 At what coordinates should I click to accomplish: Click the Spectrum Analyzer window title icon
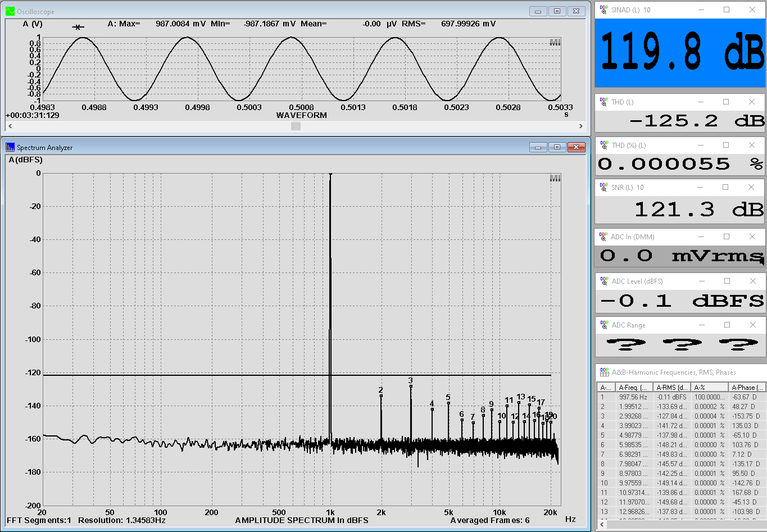10,147
